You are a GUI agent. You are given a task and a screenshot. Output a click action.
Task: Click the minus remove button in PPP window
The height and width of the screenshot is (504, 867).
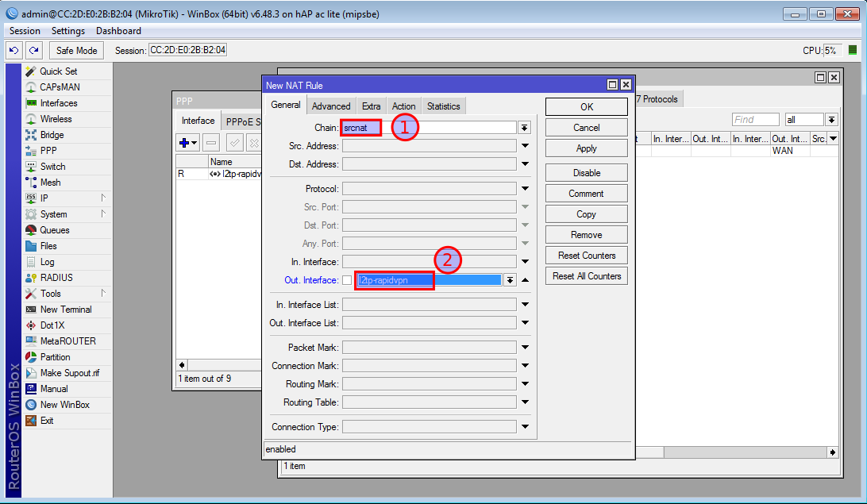coord(211,143)
